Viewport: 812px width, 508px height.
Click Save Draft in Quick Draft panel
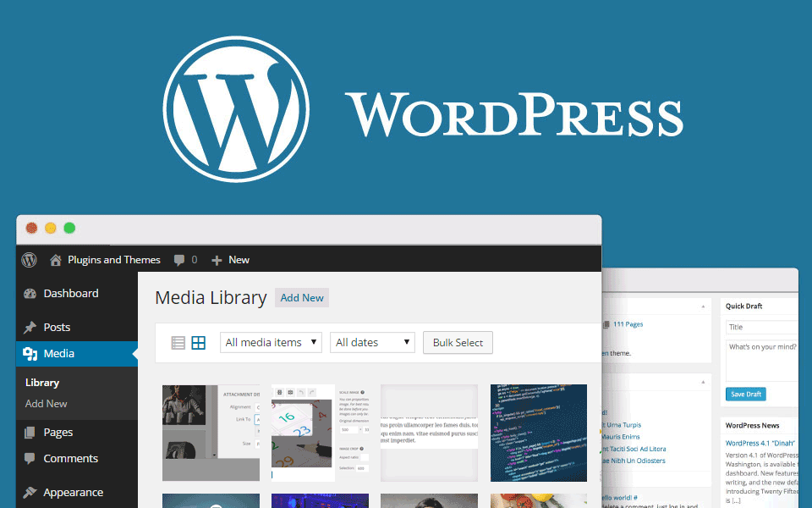(x=746, y=394)
